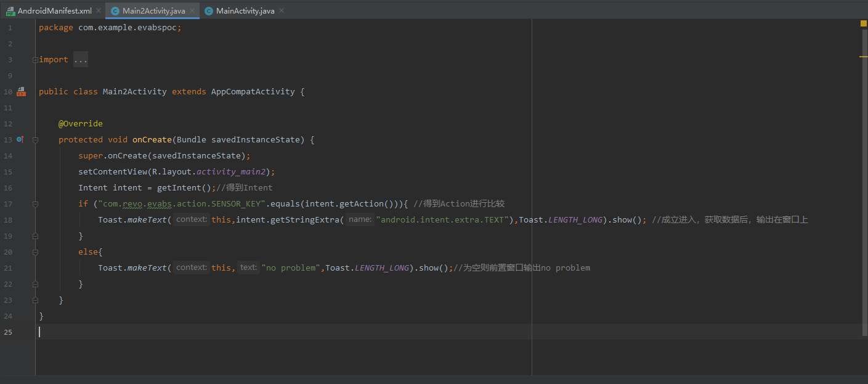Viewport: 868px width, 384px height.
Task: Click the fold end marker on line 19
Action: (x=35, y=236)
